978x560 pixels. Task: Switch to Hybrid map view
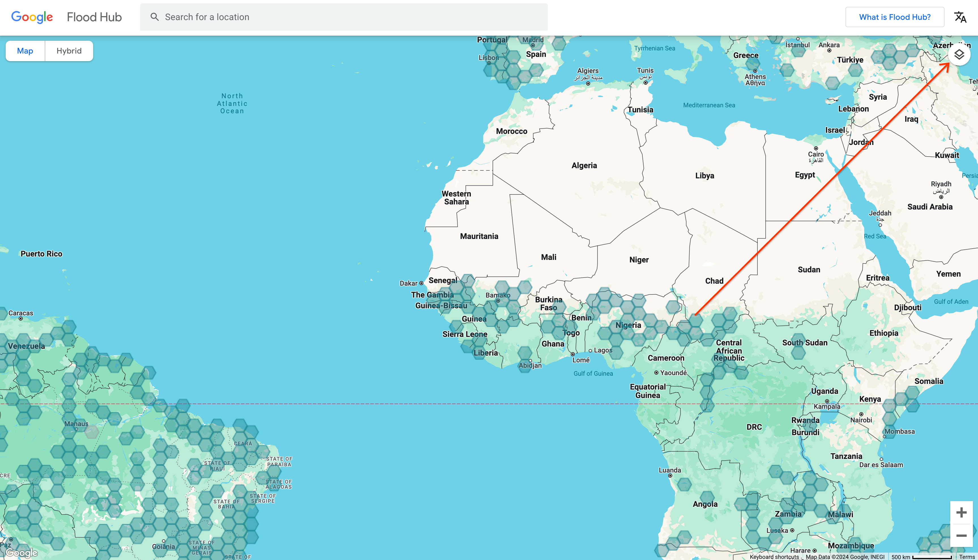point(69,51)
